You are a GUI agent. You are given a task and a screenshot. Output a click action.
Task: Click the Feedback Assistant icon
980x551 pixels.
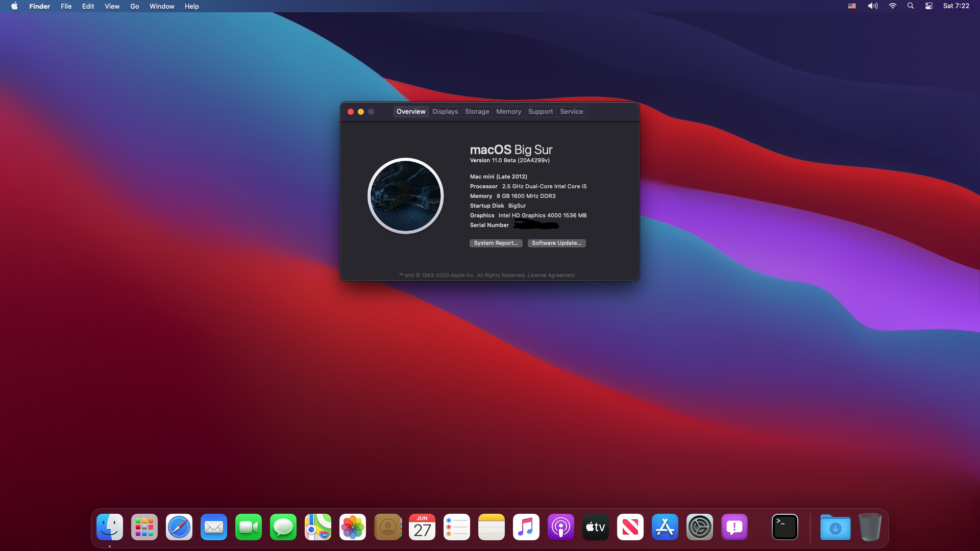coord(734,527)
